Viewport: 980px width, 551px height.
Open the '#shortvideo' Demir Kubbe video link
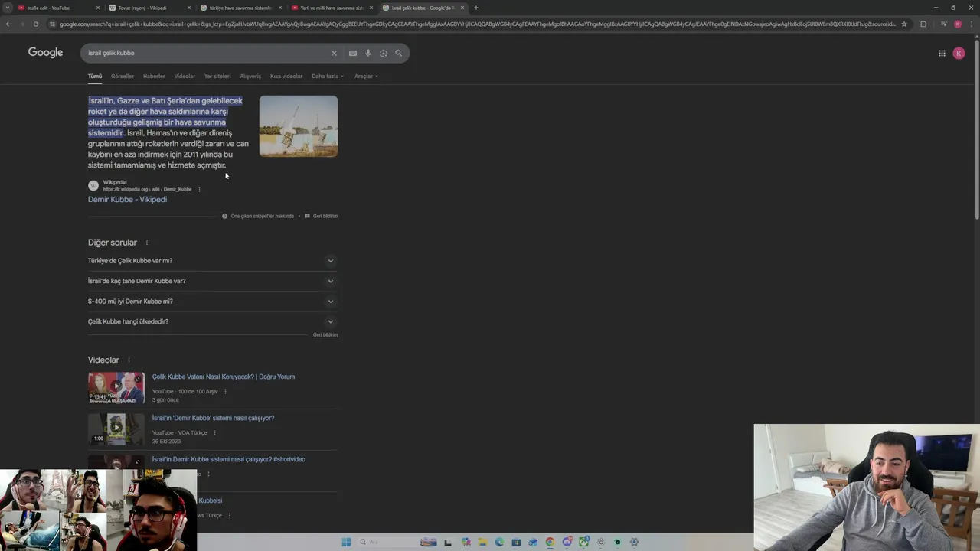tap(229, 459)
